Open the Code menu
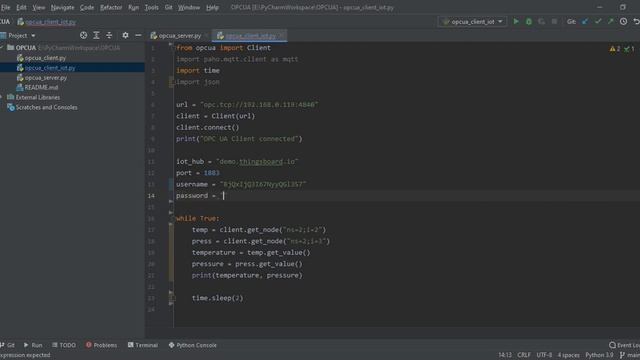Viewport: 640px width, 360px height. pyautogui.click(x=87, y=7)
